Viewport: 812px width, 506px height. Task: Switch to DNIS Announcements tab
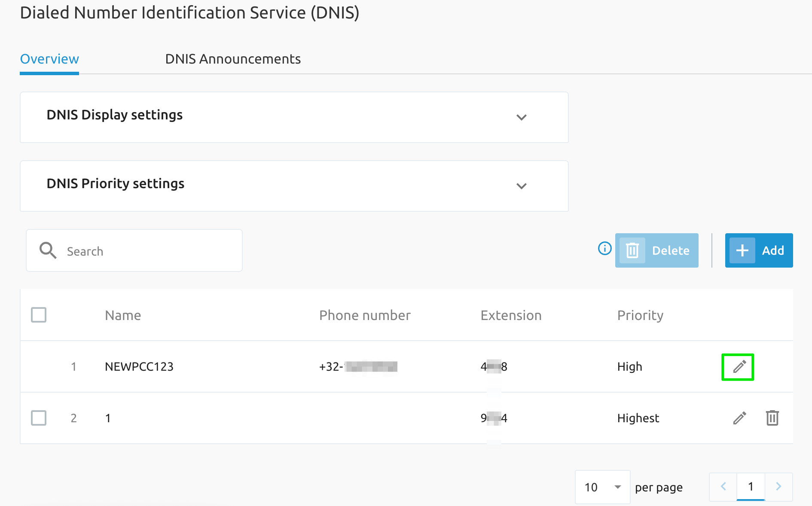pos(233,59)
